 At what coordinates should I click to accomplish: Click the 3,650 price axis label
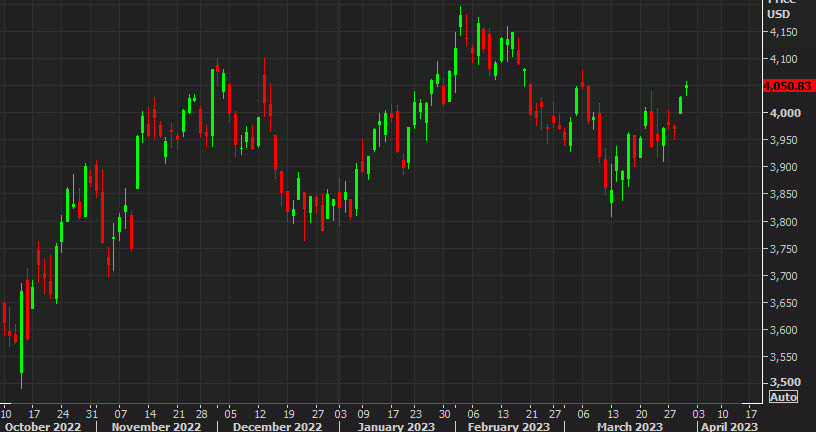(783, 303)
